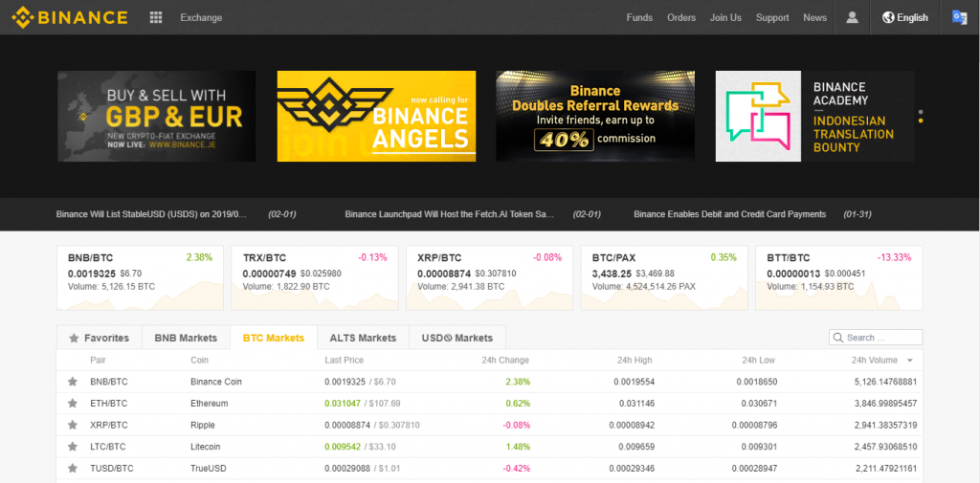This screenshot has height=483, width=980.
Task: Open the StableUSD listing announcement
Action: [152, 214]
